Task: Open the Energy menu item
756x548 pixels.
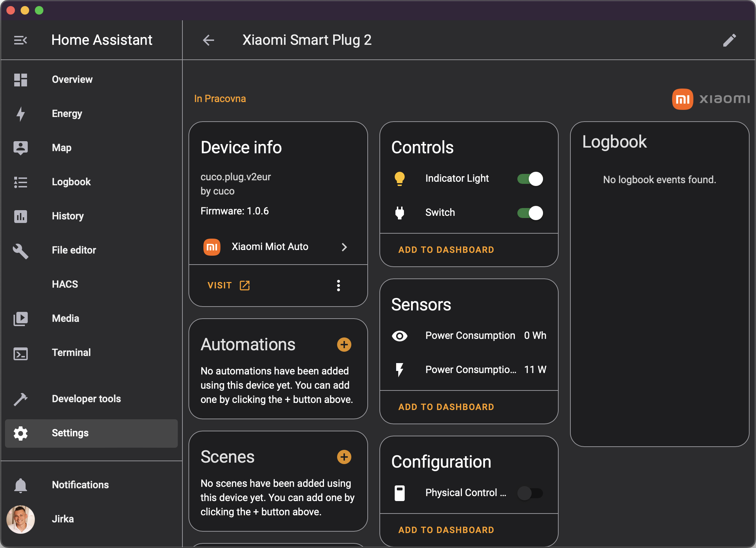Action: [91, 114]
